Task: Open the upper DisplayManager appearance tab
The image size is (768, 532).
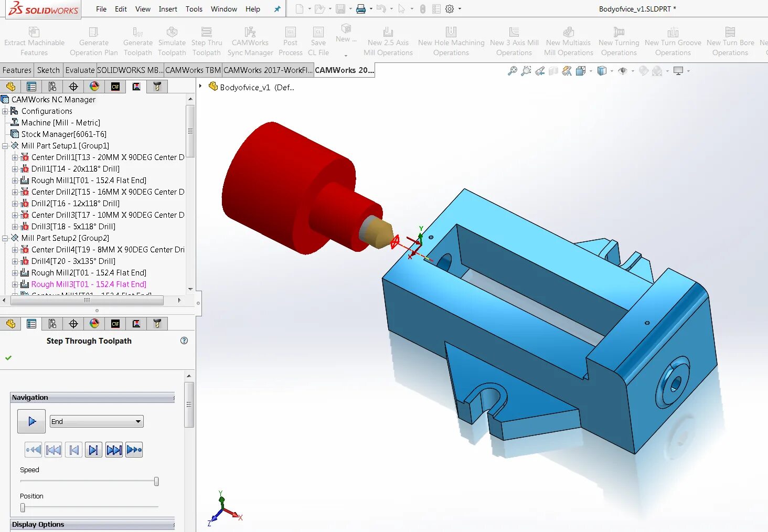Action: (x=94, y=87)
